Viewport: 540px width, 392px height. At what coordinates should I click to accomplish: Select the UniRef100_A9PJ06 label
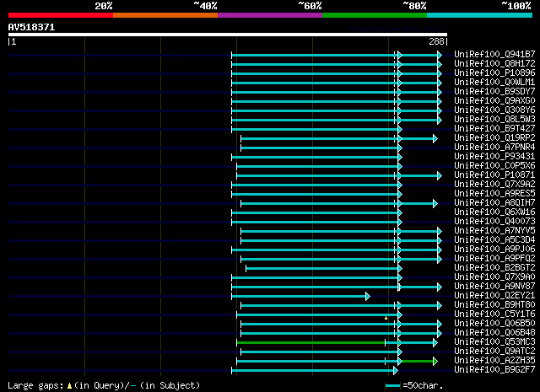tap(494, 250)
